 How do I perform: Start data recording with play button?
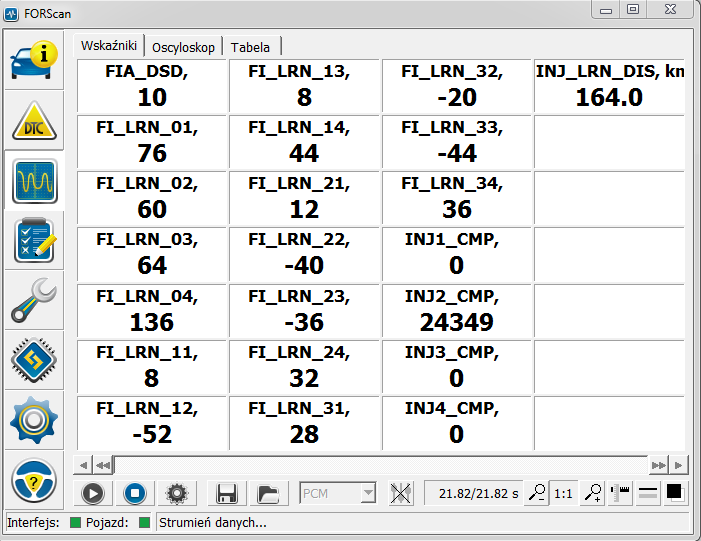pos(93,492)
